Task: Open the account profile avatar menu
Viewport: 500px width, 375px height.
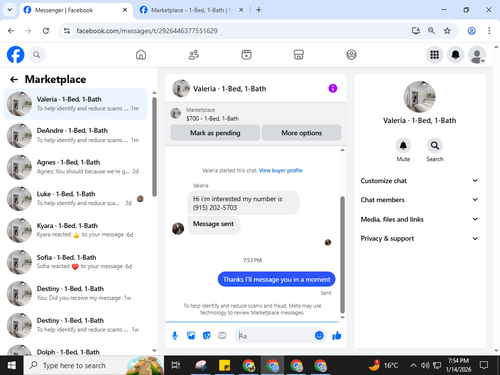Action: tap(477, 55)
